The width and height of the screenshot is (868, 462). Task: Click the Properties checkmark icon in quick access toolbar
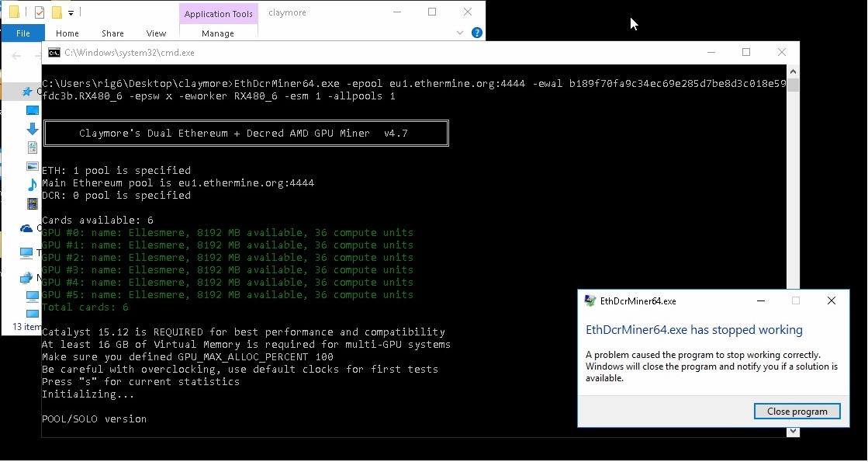(40, 12)
